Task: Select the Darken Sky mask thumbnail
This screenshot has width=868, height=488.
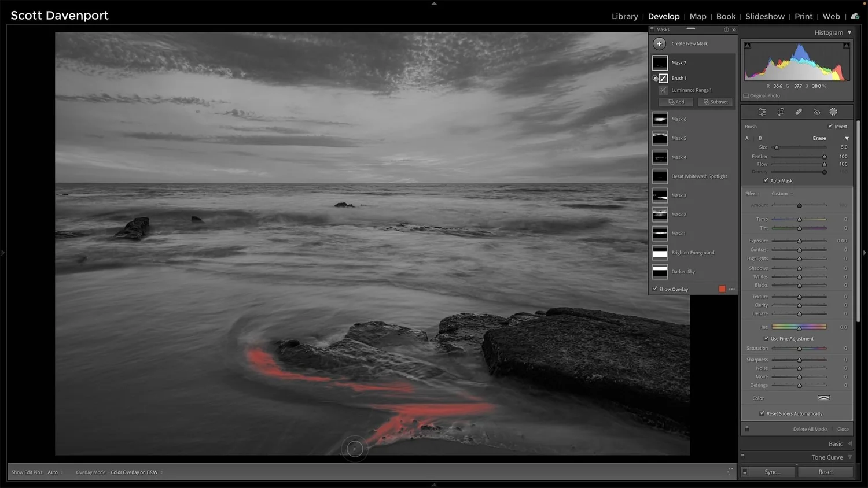Action: coord(660,271)
